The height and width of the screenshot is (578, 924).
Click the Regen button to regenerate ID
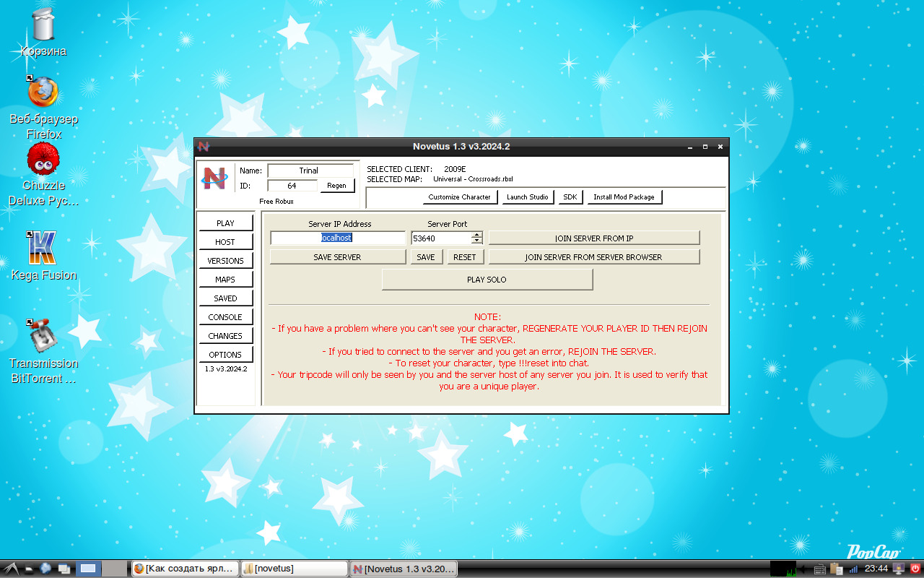pos(337,186)
